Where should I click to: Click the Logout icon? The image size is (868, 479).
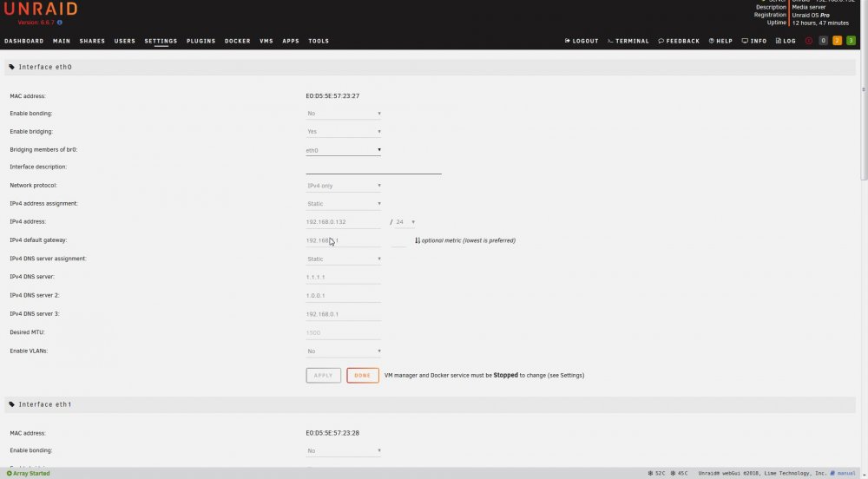click(x=567, y=41)
